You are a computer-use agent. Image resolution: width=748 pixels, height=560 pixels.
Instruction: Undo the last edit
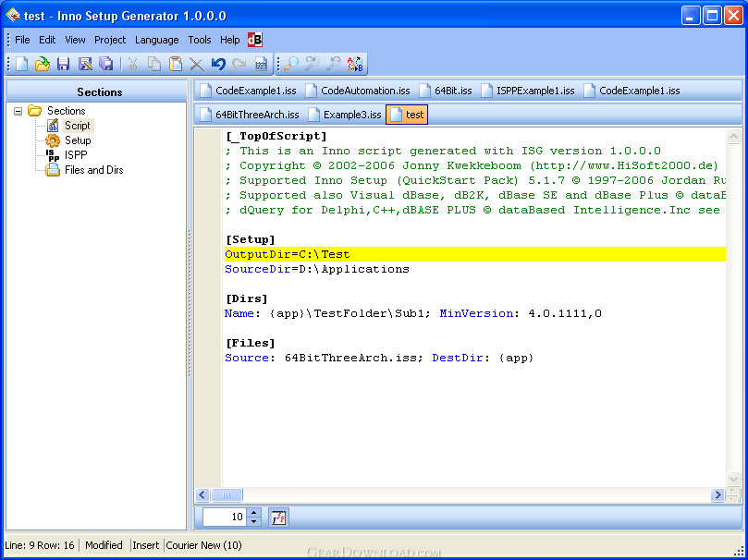tap(218, 64)
